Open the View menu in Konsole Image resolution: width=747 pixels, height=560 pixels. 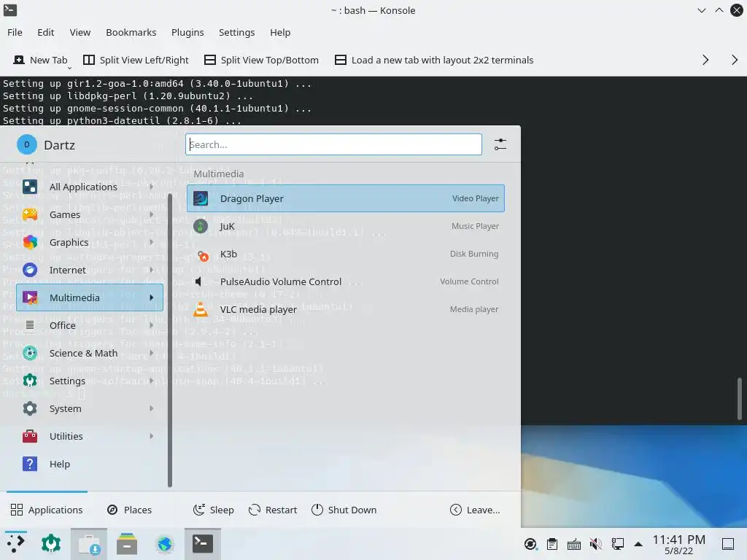point(80,32)
